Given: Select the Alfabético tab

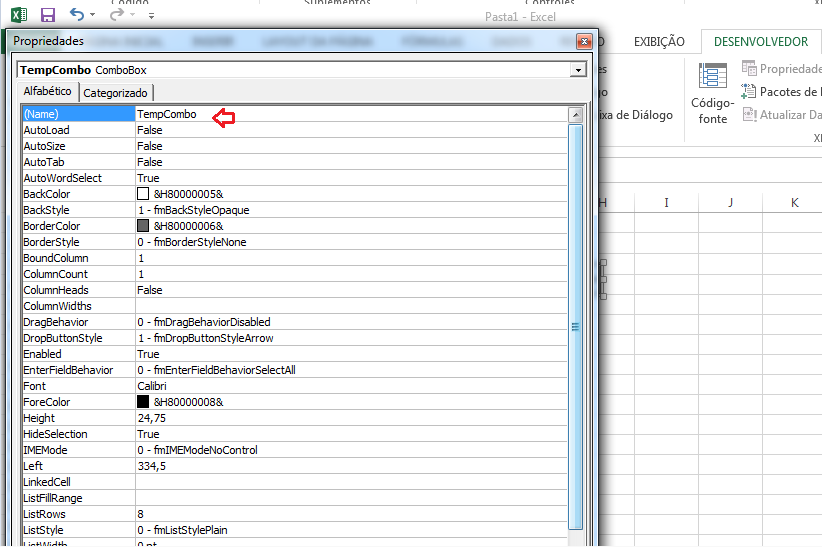Looking at the screenshot, I should click(x=47, y=92).
